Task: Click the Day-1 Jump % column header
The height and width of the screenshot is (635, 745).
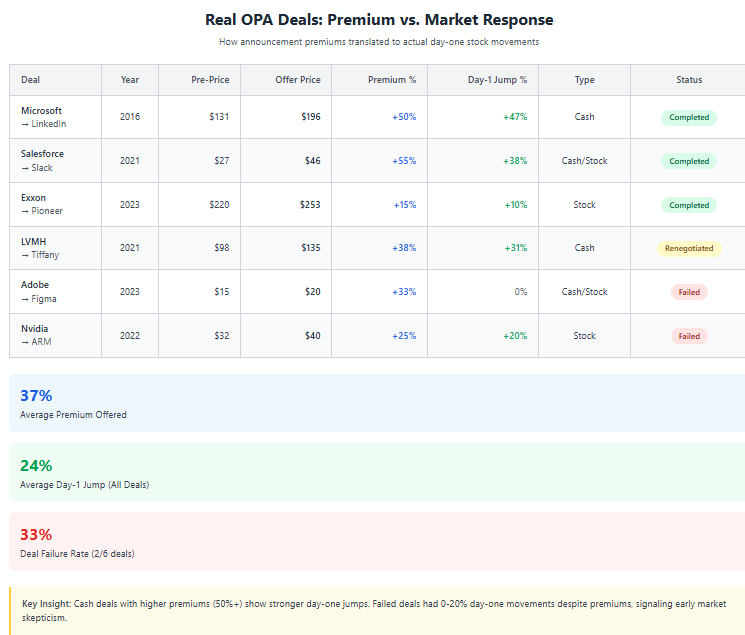Action: pos(483,80)
